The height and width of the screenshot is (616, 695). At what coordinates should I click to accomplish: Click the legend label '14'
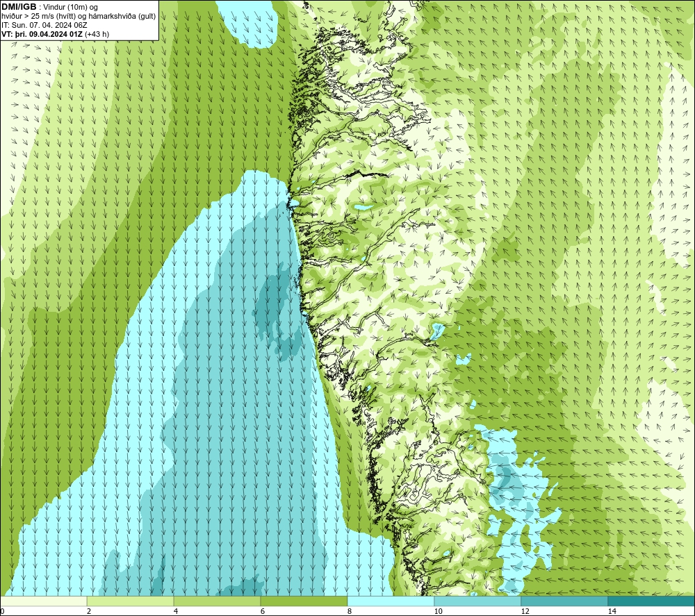point(612,611)
